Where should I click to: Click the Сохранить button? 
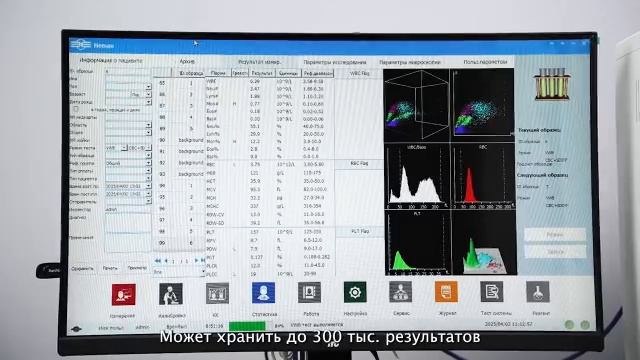coord(82,269)
